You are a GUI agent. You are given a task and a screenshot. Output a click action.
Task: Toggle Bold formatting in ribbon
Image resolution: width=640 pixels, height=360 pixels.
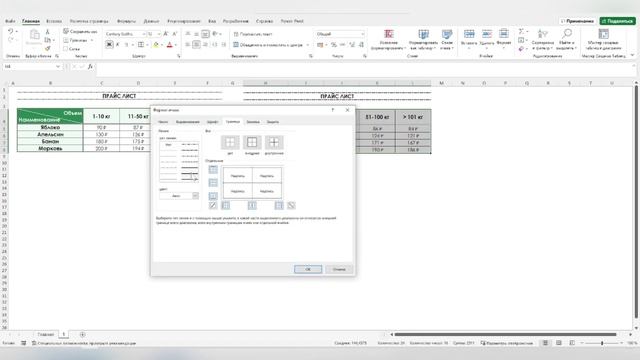coord(109,44)
